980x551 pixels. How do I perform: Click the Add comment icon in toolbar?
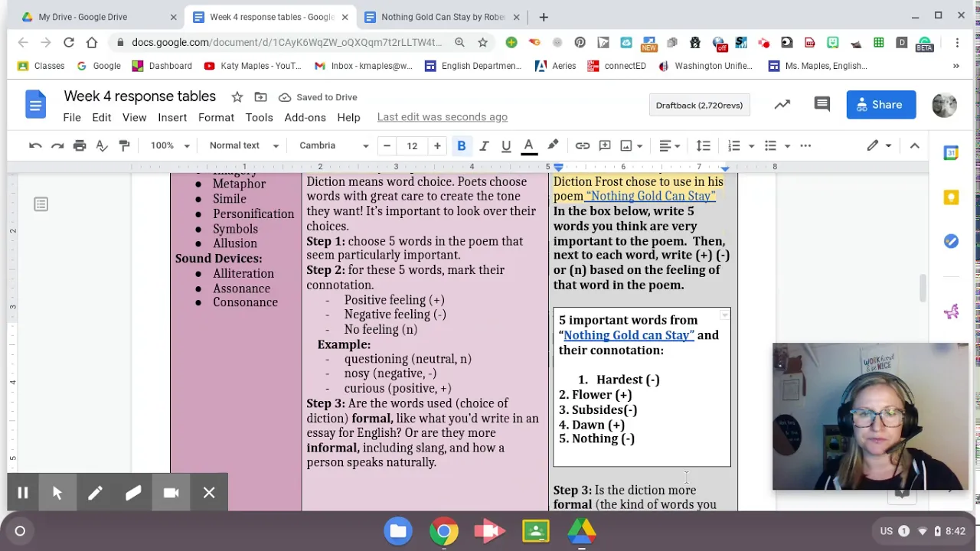605,145
